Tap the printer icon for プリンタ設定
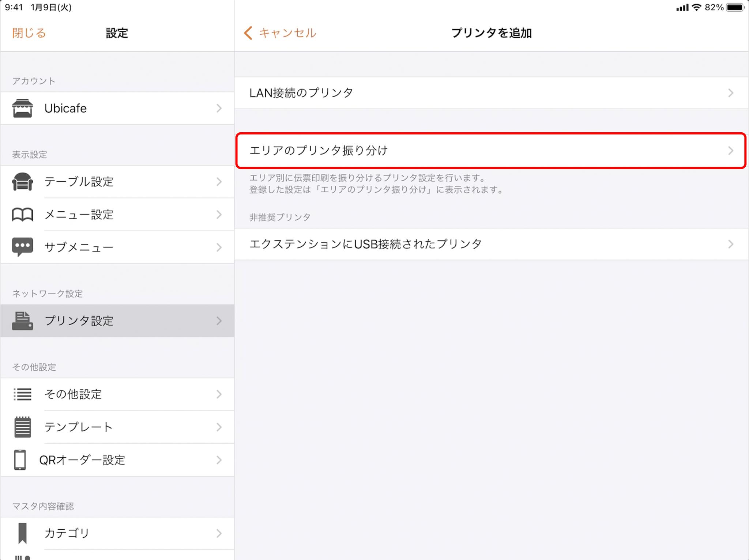 [x=22, y=321]
